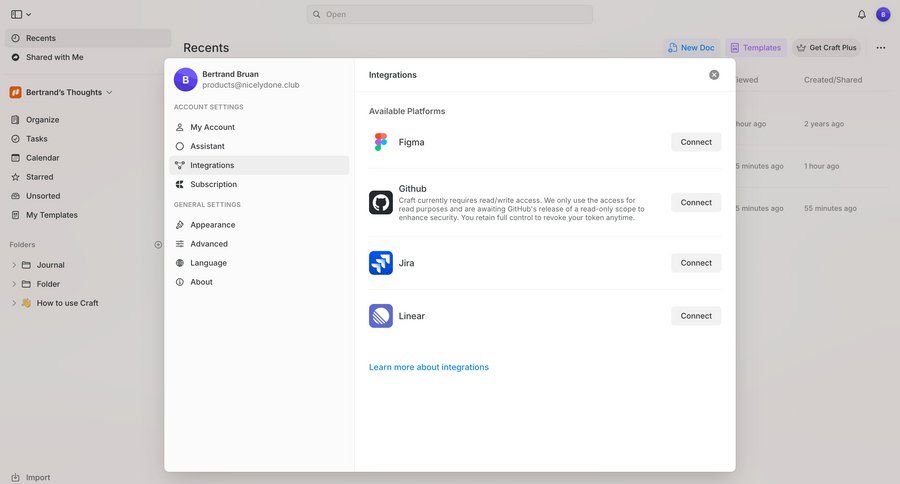The image size is (900, 484).
Task: Click Get Craft Plus
Action: point(827,48)
